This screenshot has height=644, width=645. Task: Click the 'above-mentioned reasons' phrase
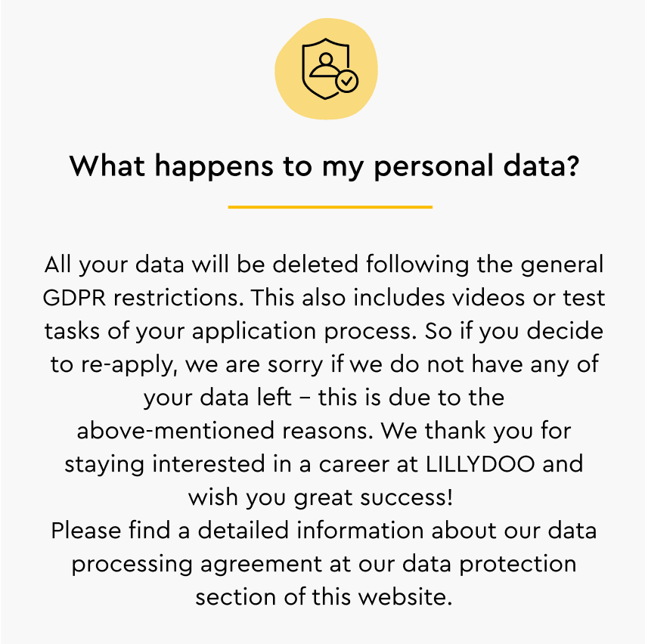tap(225, 431)
